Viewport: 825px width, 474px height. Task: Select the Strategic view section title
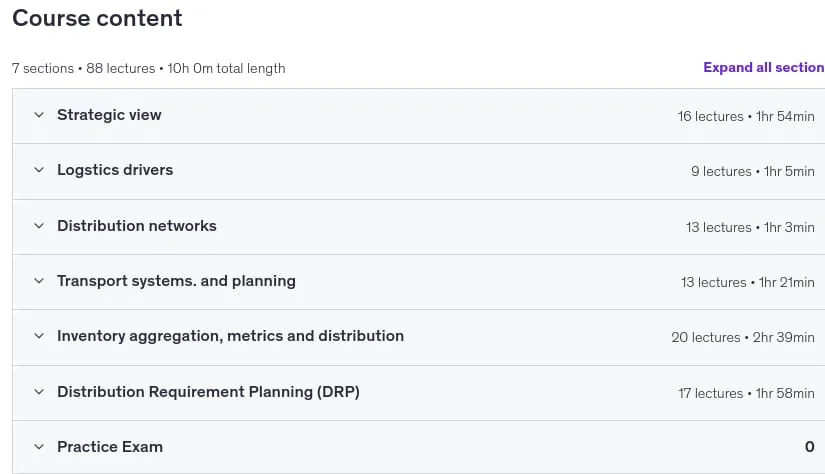pos(109,115)
